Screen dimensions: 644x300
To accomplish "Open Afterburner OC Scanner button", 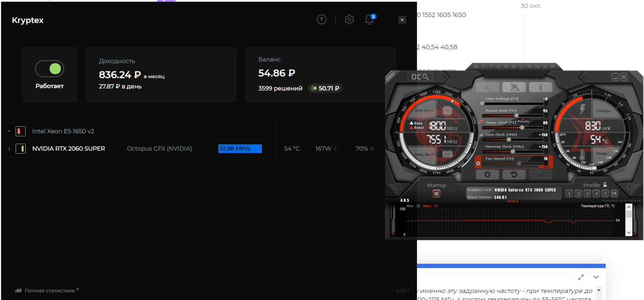I will point(420,77).
